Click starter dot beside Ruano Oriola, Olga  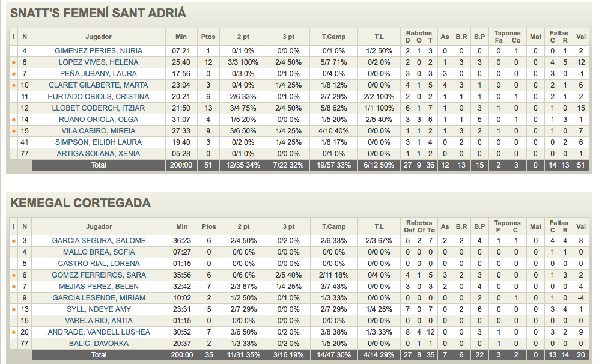(x=13, y=120)
